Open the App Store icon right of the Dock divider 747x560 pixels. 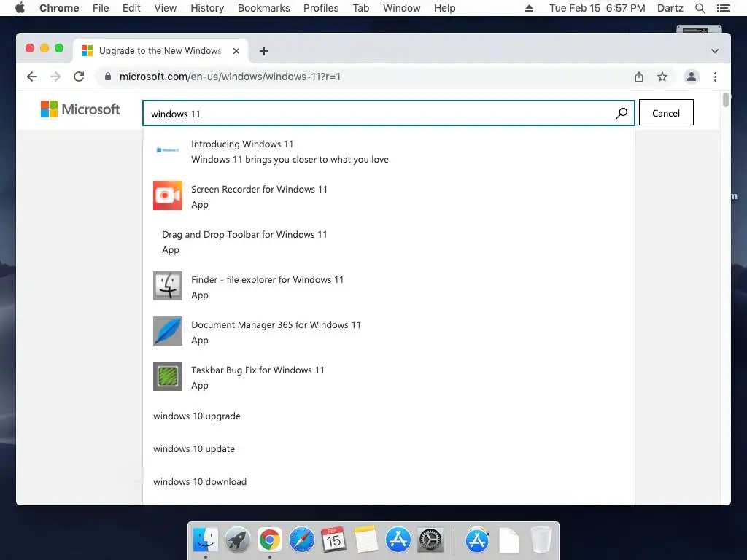point(477,540)
